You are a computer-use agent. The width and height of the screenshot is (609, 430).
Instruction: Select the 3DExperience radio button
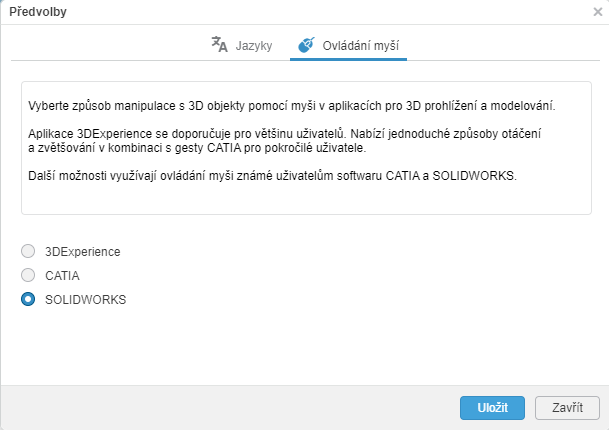28,251
